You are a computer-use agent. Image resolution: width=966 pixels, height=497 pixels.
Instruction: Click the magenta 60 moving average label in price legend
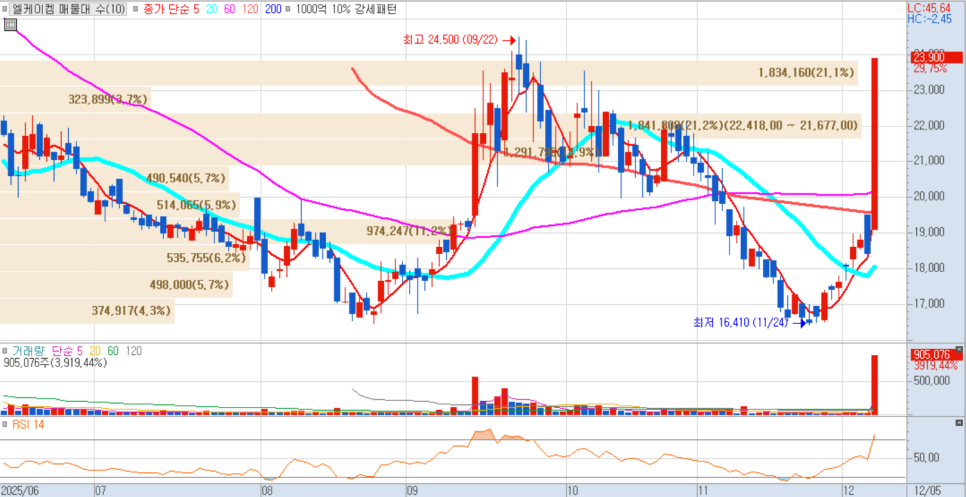click(x=230, y=9)
